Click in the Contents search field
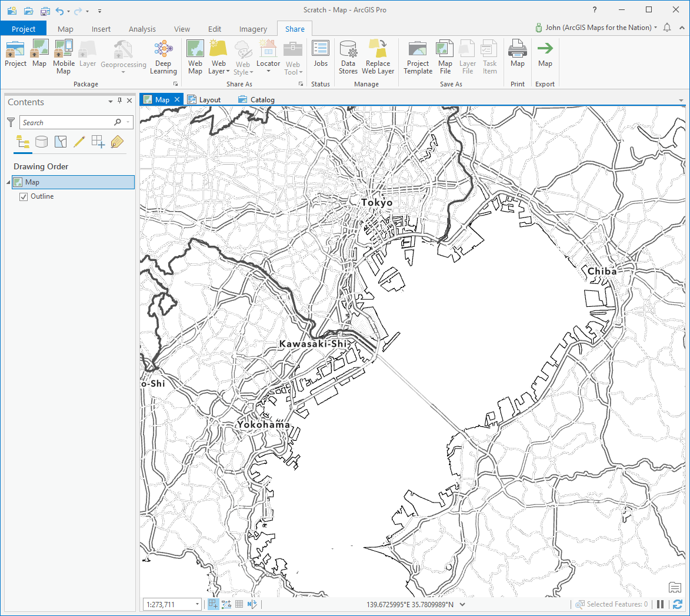 click(x=67, y=122)
